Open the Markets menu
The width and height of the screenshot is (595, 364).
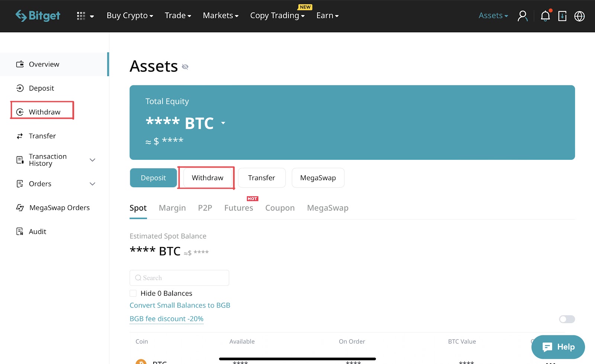tap(220, 16)
